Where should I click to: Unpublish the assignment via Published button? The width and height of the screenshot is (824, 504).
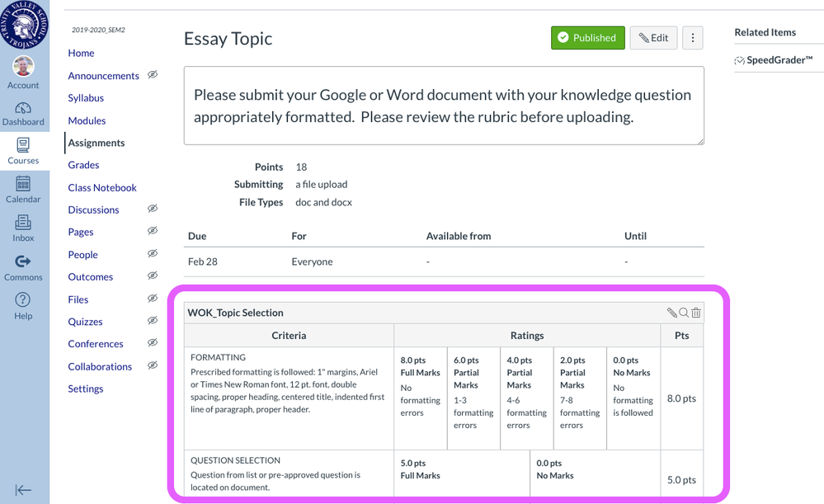(587, 37)
